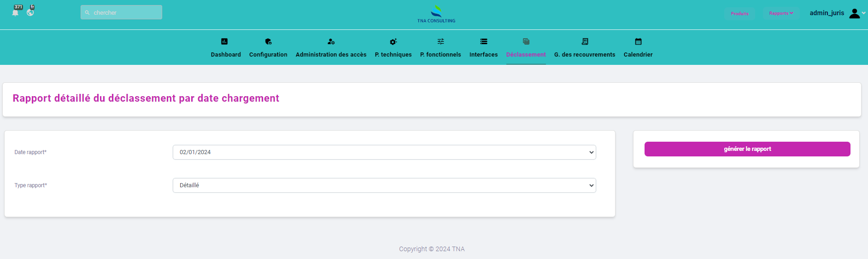Image resolution: width=868 pixels, height=259 pixels.
Task: Click the Configuration icon
Action: point(268,41)
